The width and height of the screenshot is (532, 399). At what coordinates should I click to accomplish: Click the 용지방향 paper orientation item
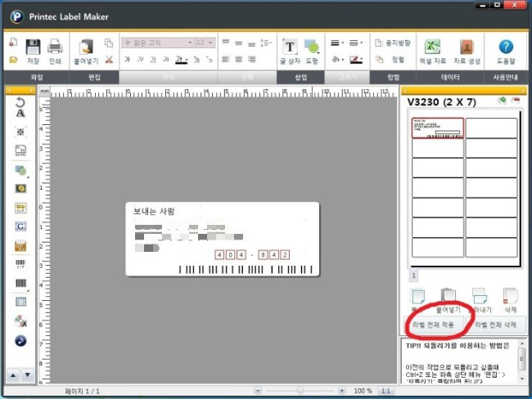(x=393, y=43)
